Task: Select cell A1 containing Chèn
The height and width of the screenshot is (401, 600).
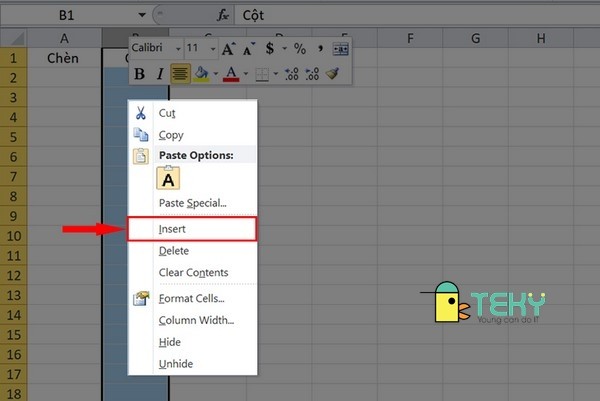Action: point(64,58)
